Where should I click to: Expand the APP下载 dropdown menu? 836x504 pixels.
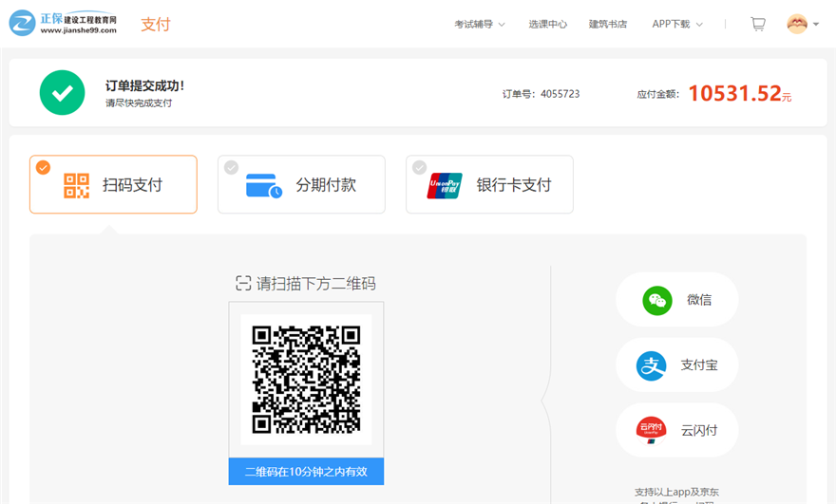(x=677, y=24)
